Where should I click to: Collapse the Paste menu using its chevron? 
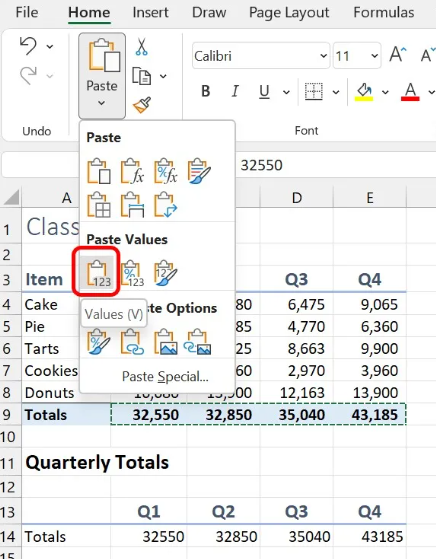102,103
